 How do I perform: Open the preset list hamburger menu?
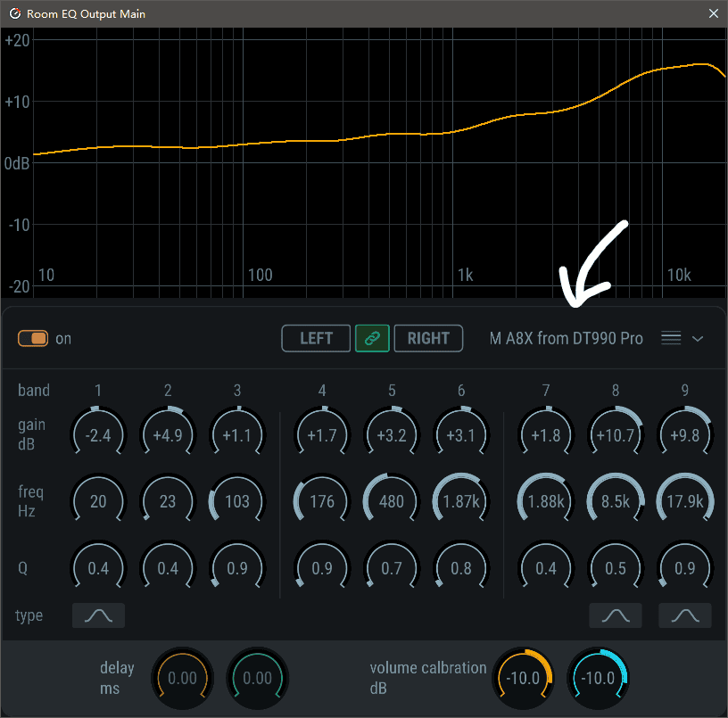point(672,339)
